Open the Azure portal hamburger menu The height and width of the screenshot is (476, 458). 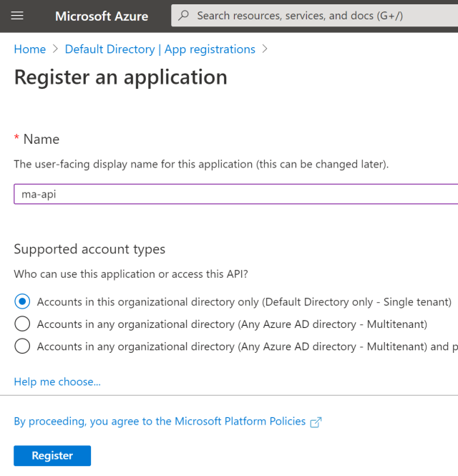click(18, 16)
